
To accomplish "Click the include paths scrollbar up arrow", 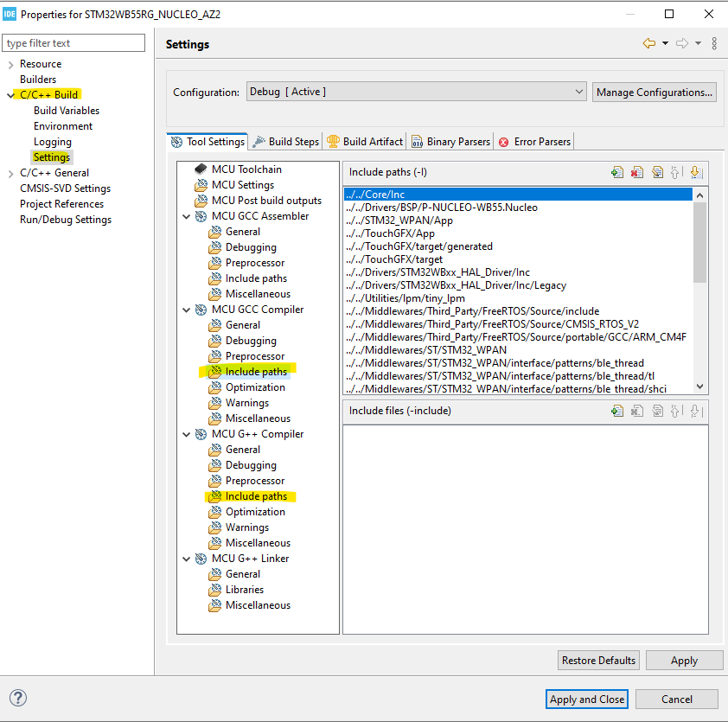I will tap(699, 195).
